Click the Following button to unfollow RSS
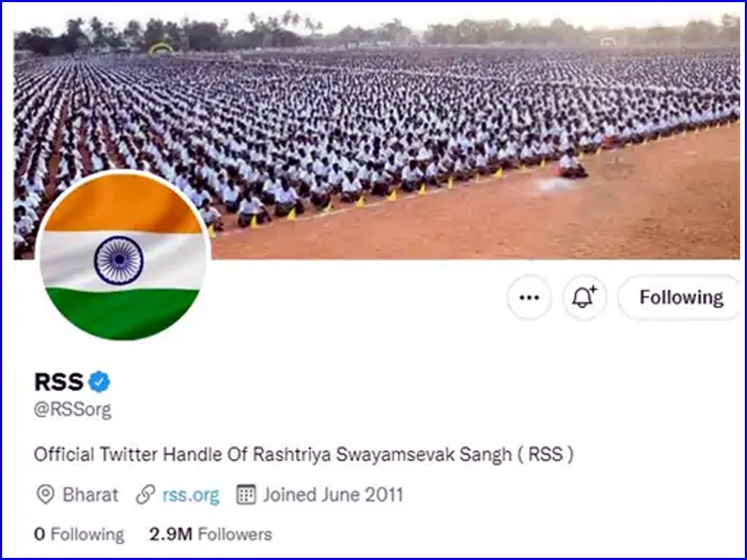 (681, 298)
